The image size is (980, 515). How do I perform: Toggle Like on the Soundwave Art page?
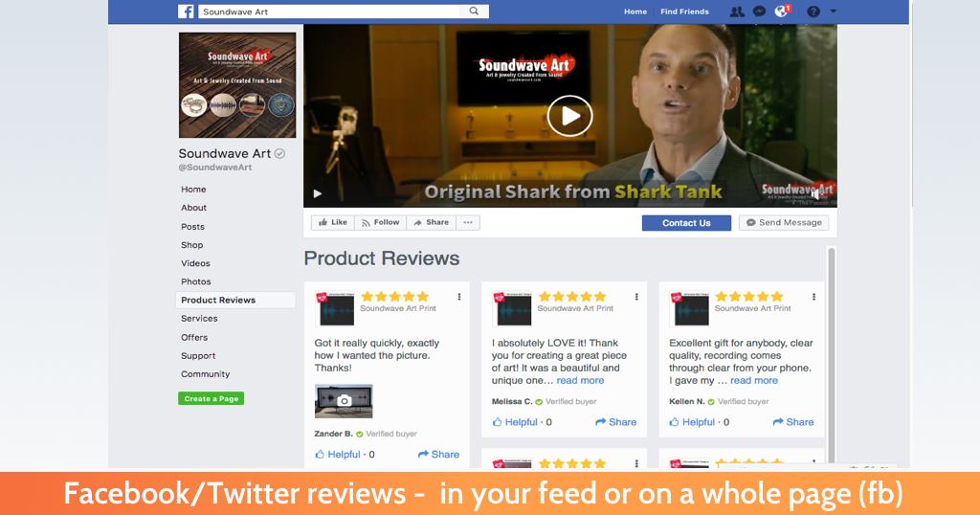coord(332,222)
